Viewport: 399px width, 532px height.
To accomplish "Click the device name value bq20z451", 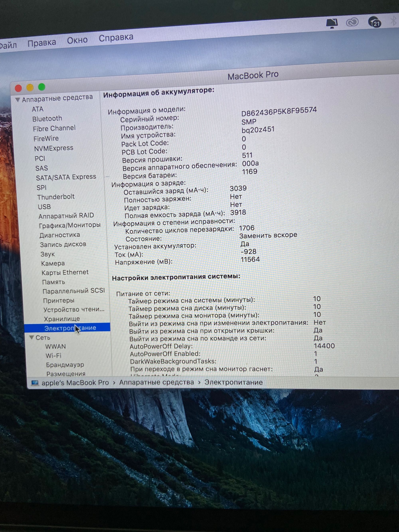I will tap(258, 130).
